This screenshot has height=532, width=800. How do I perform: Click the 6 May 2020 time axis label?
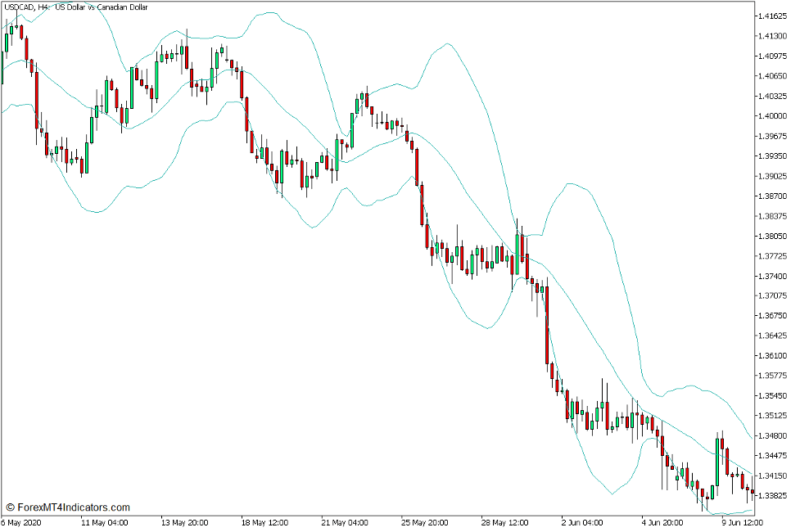[x=22, y=521]
